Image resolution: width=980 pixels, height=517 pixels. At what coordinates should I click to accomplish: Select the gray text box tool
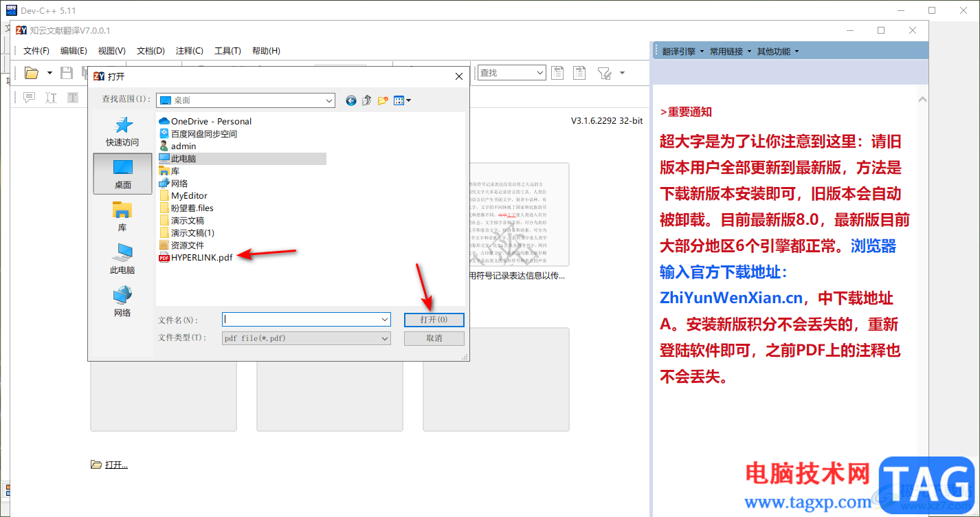click(x=73, y=98)
